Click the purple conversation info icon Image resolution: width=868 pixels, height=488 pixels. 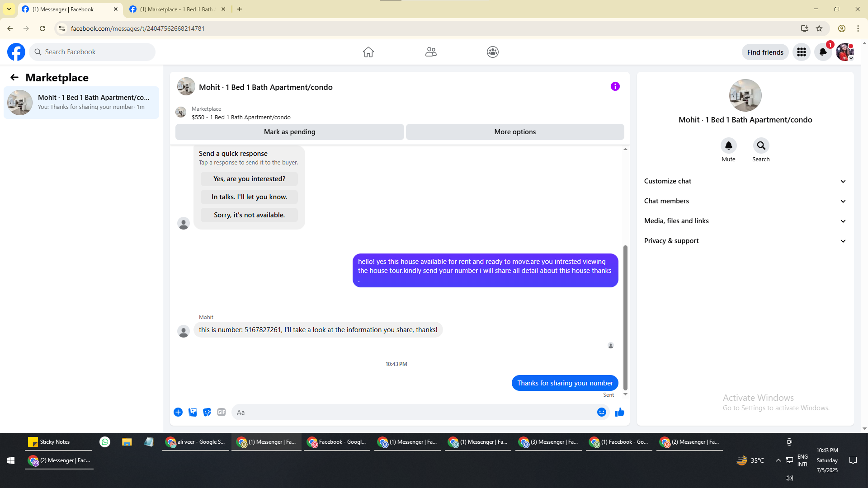(615, 86)
